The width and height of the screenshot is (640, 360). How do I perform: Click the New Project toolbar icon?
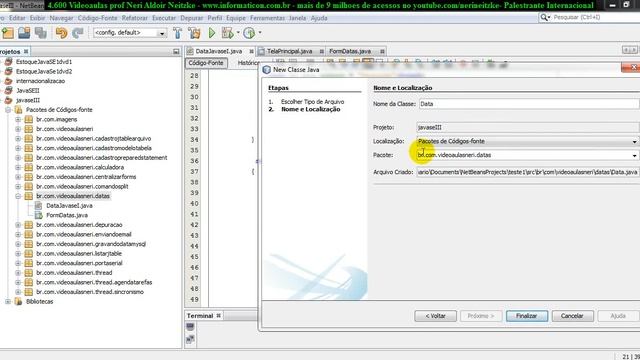[x=8, y=33]
